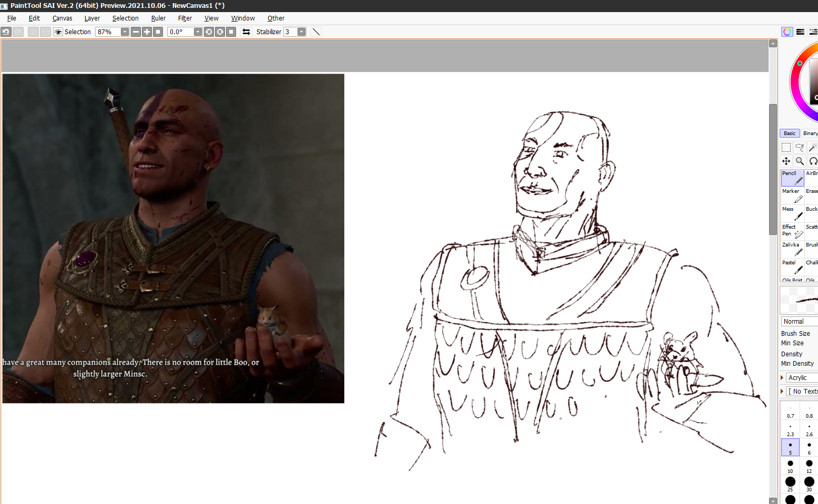This screenshot has width=818, height=504.
Task: Reset zoom with square button after plus
Action: point(158,32)
